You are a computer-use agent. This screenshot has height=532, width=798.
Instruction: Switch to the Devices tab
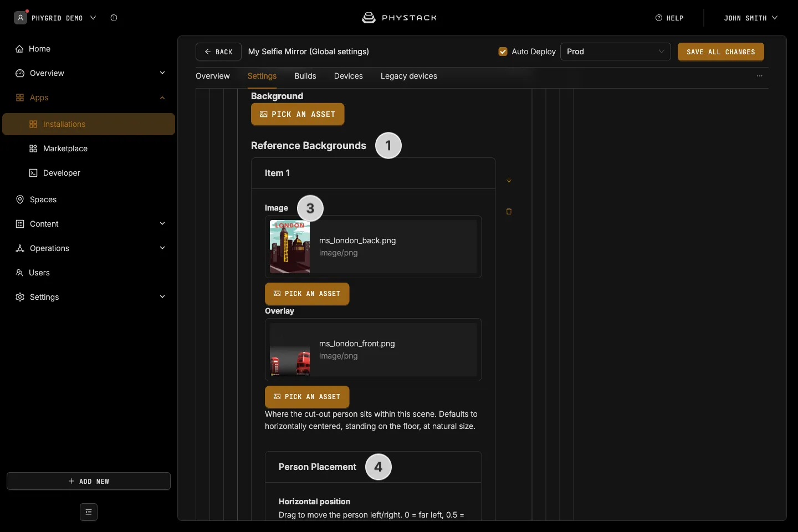click(349, 76)
